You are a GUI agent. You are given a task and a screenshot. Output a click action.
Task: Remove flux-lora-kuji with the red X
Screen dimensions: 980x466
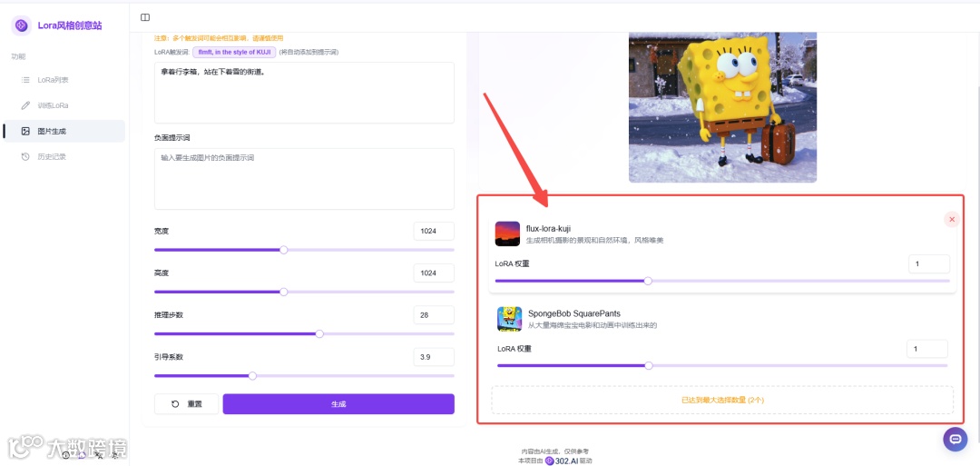[951, 220]
